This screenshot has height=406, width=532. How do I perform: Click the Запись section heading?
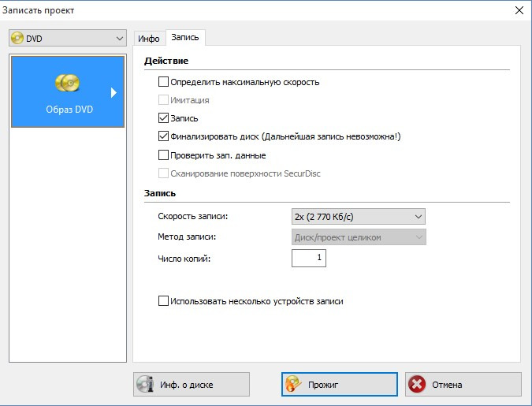[x=160, y=193]
